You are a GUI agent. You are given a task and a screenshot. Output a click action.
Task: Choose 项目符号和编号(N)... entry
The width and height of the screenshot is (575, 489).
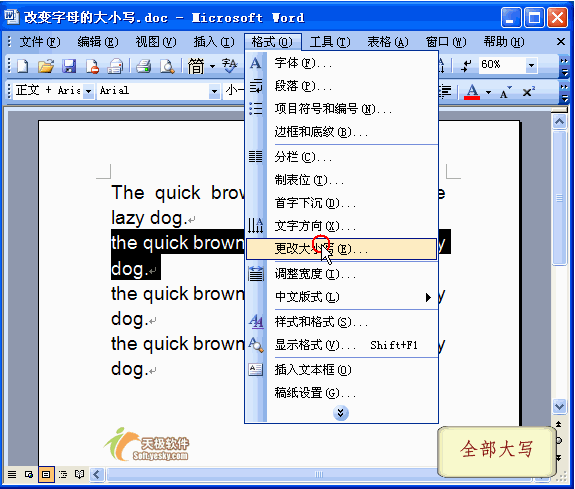pyautogui.click(x=341, y=109)
